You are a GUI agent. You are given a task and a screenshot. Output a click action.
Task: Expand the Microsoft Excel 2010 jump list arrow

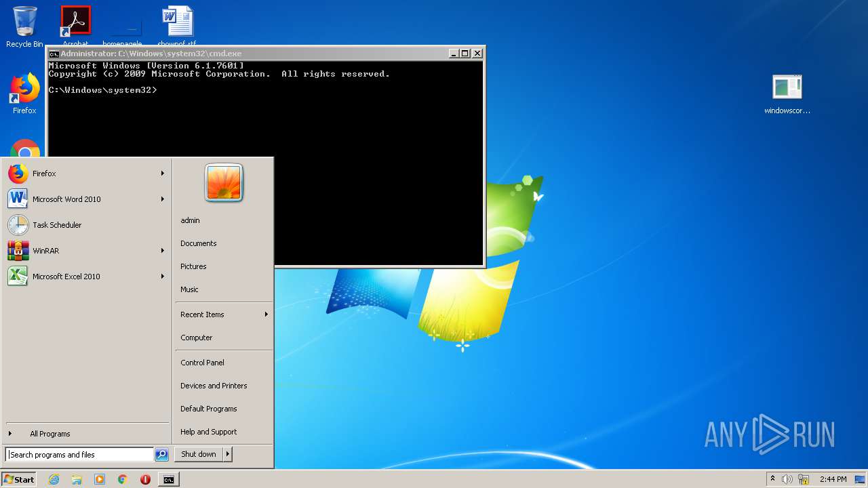point(163,277)
